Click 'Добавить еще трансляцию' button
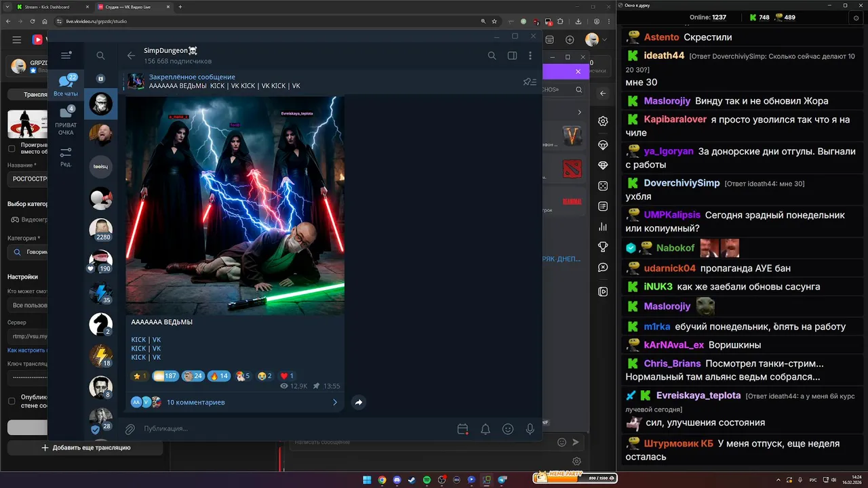 pos(85,447)
